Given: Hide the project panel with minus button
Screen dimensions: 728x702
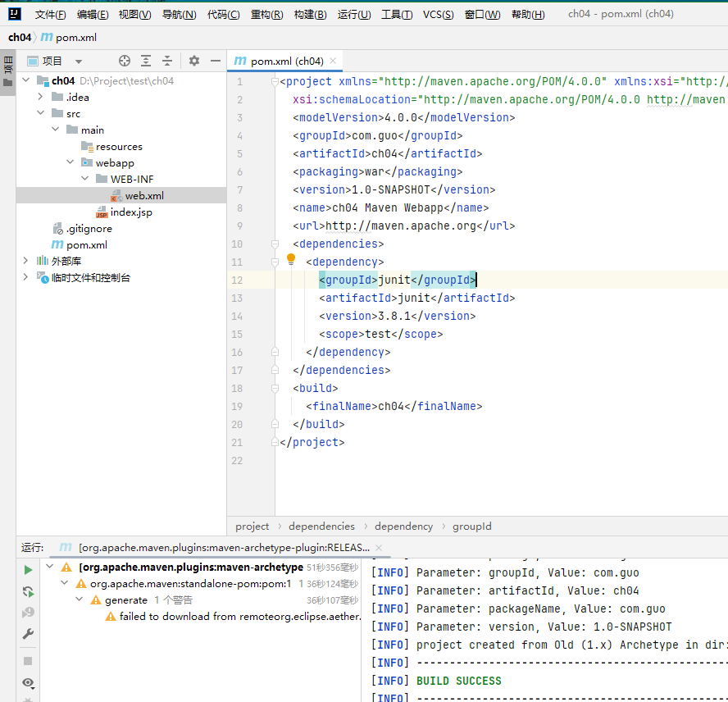Looking at the screenshot, I should pos(216,61).
